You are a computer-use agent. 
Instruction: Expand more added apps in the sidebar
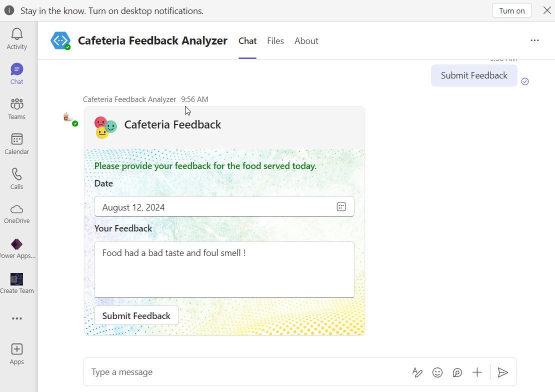(16, 318)
